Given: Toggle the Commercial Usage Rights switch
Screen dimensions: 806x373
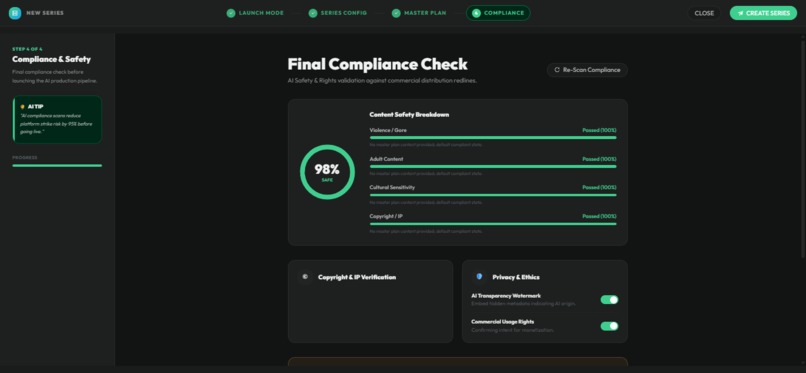Looking at the screenshot, I should click(x=609, y=326).
